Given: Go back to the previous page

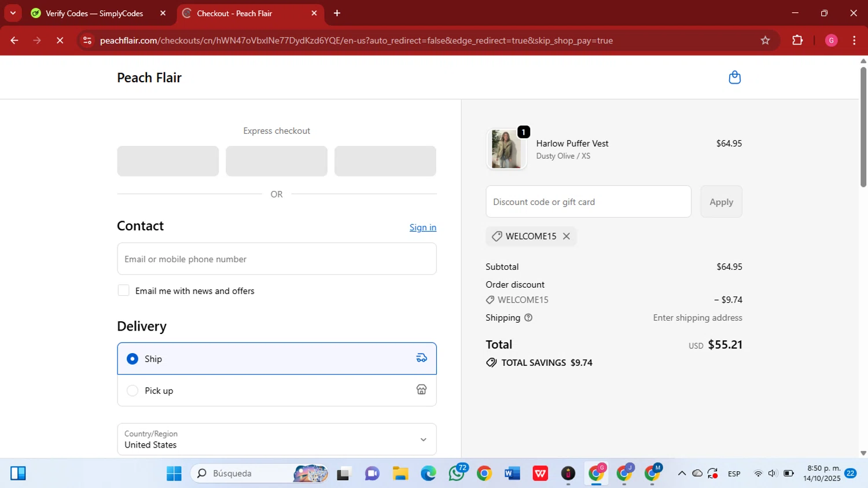Looking at the screenshot, I should pos(14,41).
